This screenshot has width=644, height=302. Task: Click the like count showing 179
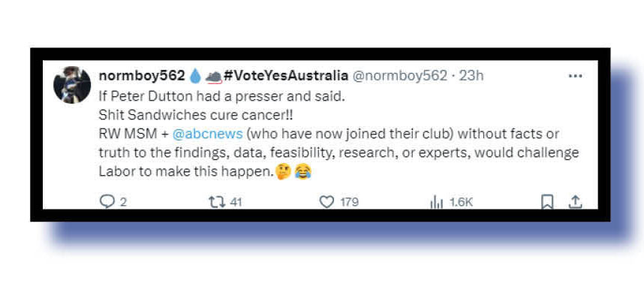coord(349,202)
